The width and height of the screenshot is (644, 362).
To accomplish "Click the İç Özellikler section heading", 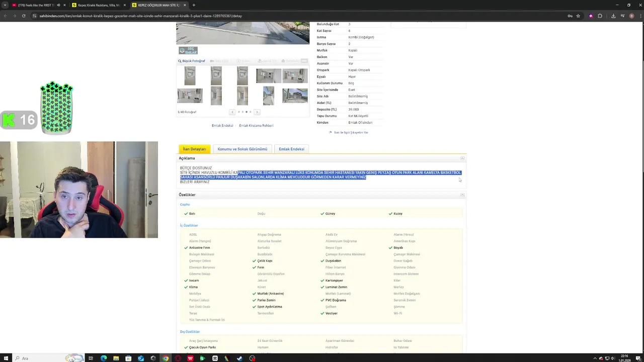I will pyautogui.click(x=189, y=225).
